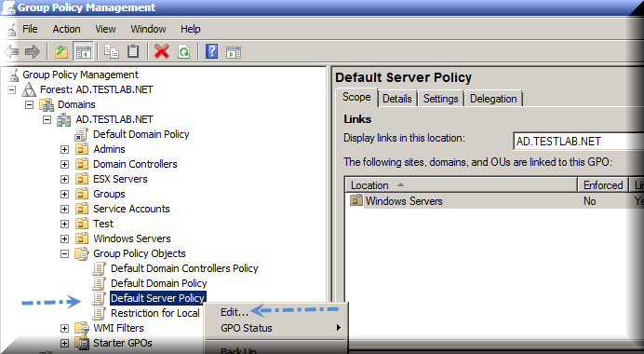
Task: Click the red X delete icon
Action: tap(161, 52)
